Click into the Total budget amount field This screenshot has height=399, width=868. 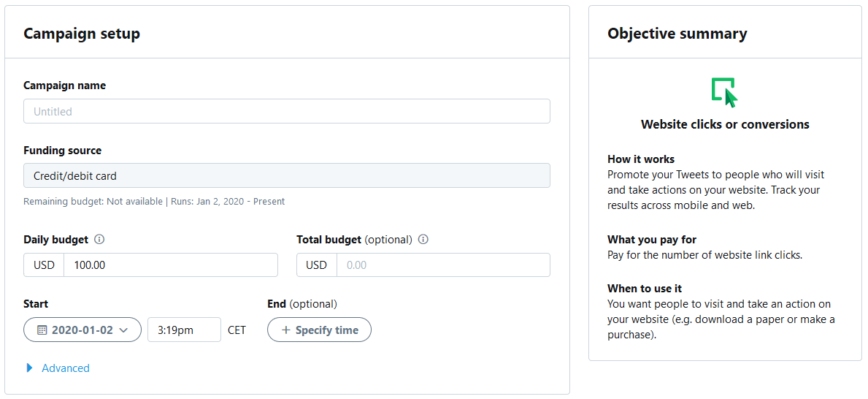point(442,265)
